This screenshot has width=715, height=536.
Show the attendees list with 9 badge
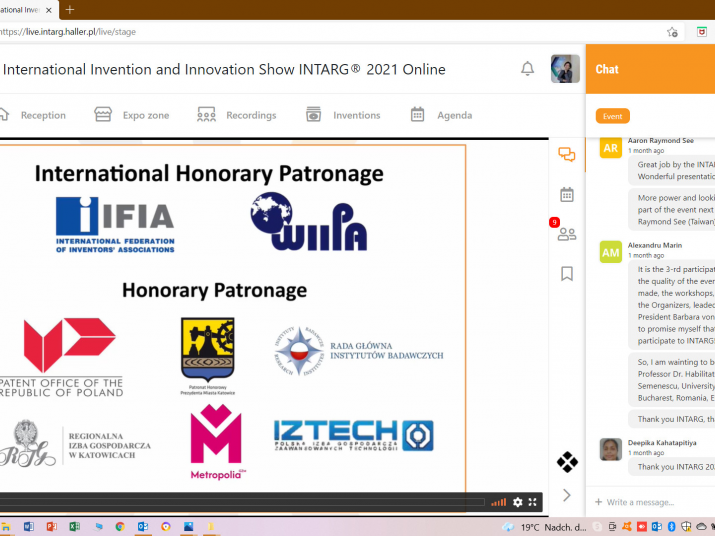pos(567,234)
